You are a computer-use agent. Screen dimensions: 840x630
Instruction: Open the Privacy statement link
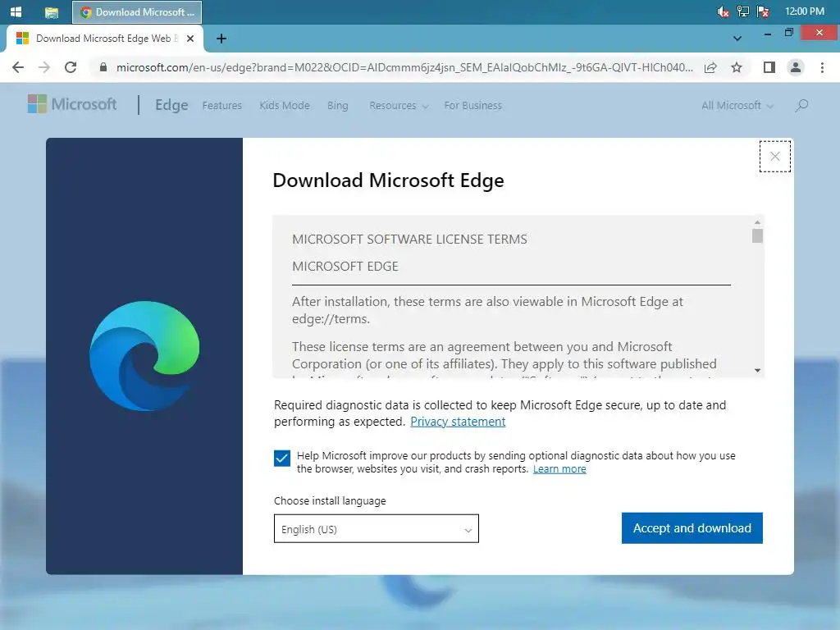pyautogui.click(x=458, y=422)
